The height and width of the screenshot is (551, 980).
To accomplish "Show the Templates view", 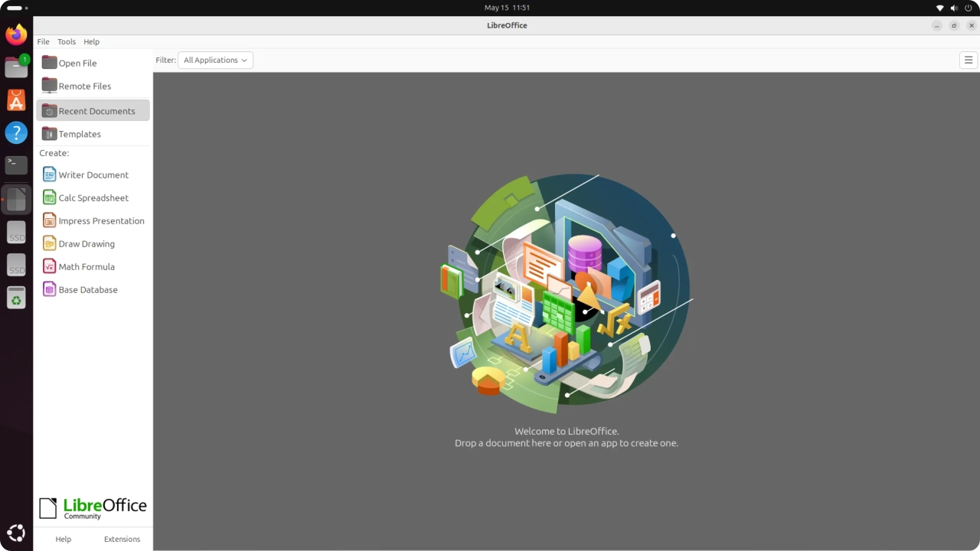I will pyautogui.click(x=93, y=133).
